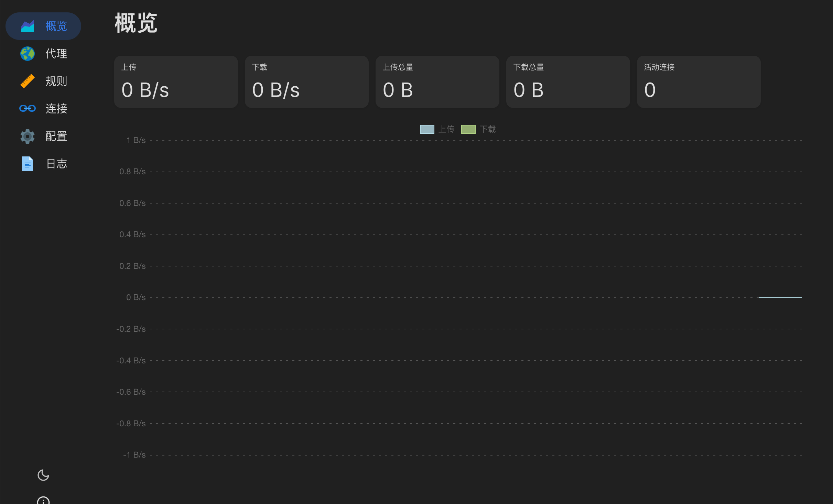The width and height of the screenshot is (833, 504).
Task: Click the blue chain-link icon for 连接
Action: click(28, 109)
